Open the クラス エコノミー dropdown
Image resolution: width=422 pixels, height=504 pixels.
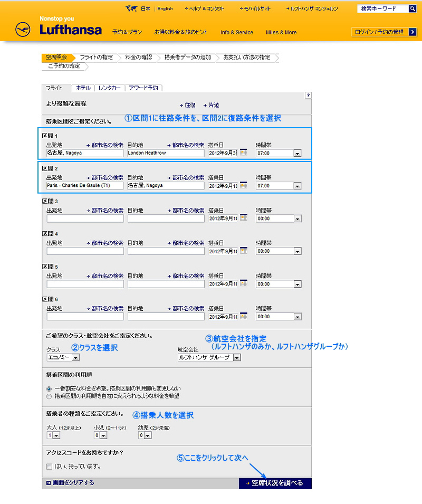[x=63, y=357]
